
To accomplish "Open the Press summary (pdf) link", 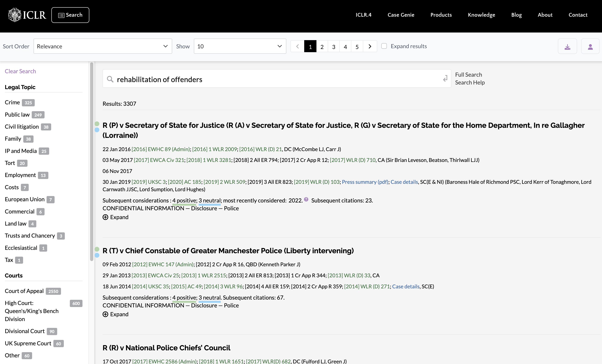I will pos(365,182).
